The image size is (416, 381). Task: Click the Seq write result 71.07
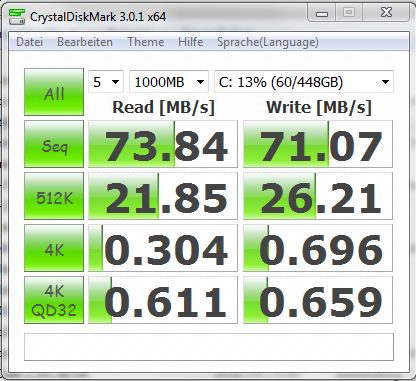[x=318, y=144]
